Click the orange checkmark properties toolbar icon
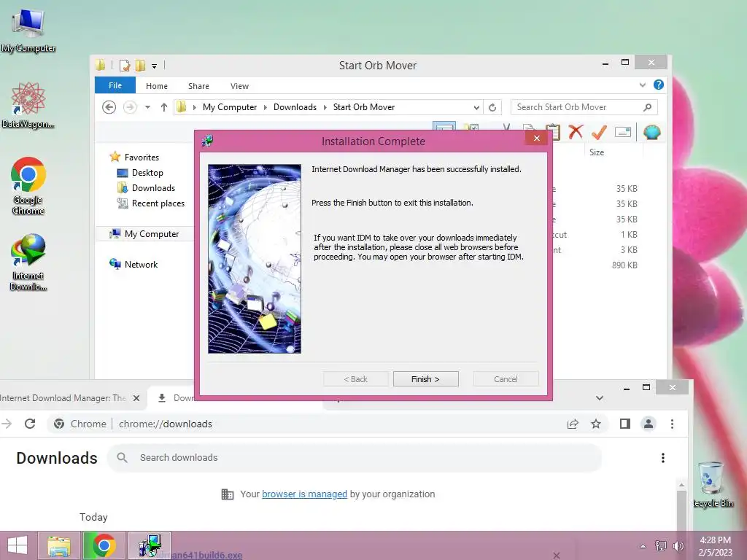 [x=599, y=132]
